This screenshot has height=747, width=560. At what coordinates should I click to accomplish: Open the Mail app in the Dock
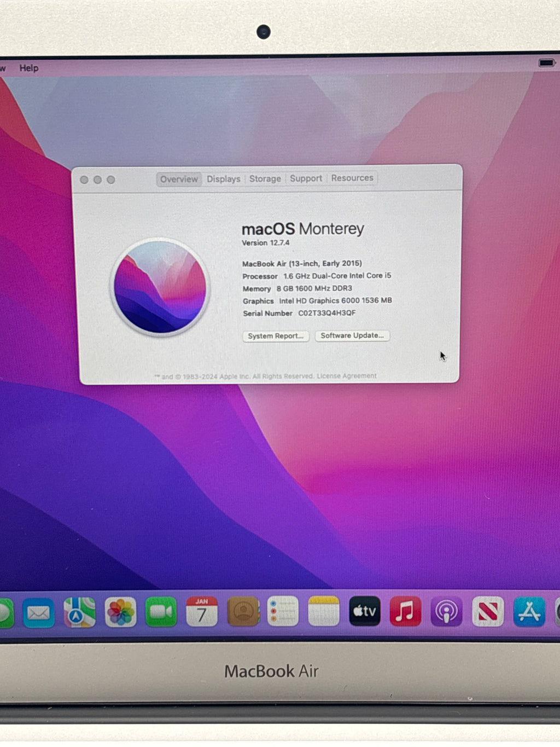39,613
